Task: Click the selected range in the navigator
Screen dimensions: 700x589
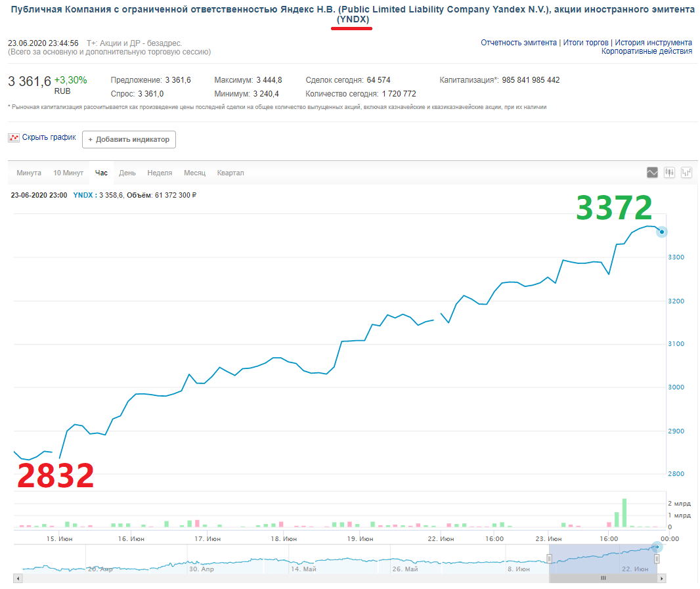Action: (x=603, y=559)
